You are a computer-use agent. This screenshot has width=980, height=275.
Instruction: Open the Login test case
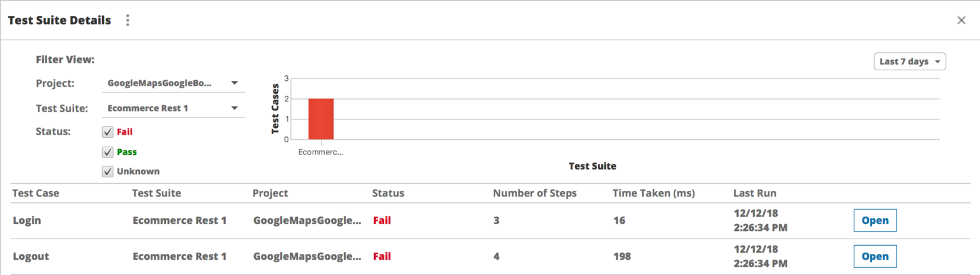pos(875,221)
